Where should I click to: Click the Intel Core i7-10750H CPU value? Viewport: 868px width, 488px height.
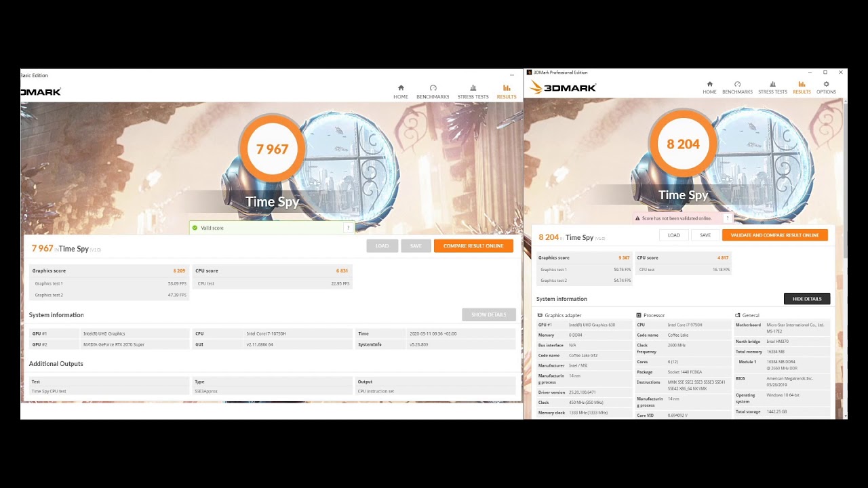[x=266, y=333]
